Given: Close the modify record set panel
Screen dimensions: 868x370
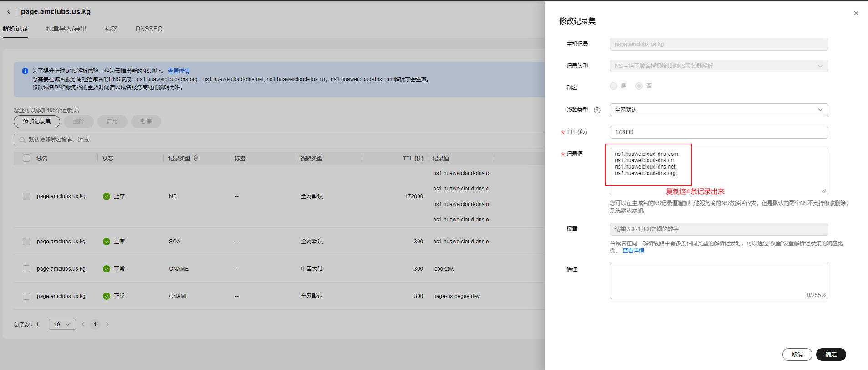Looking at the screenshot, I should tap(856, 13).
